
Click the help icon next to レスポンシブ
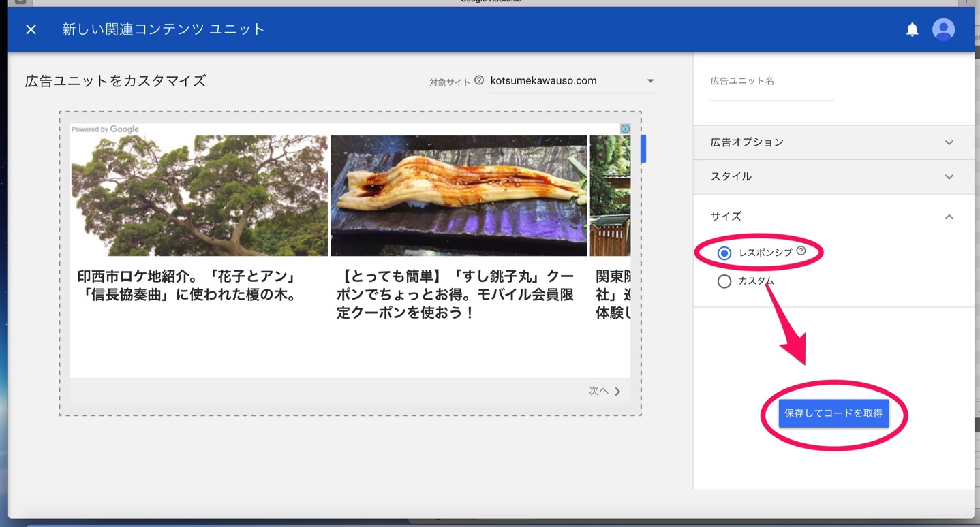[801, 251]
